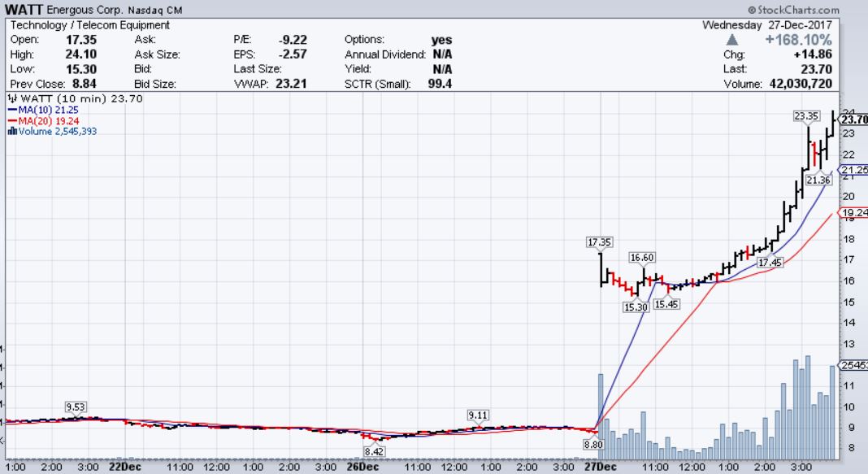Click the red MA(20) line marker in legend
This screenshot has width=868, height=474.
pos(11,120)
